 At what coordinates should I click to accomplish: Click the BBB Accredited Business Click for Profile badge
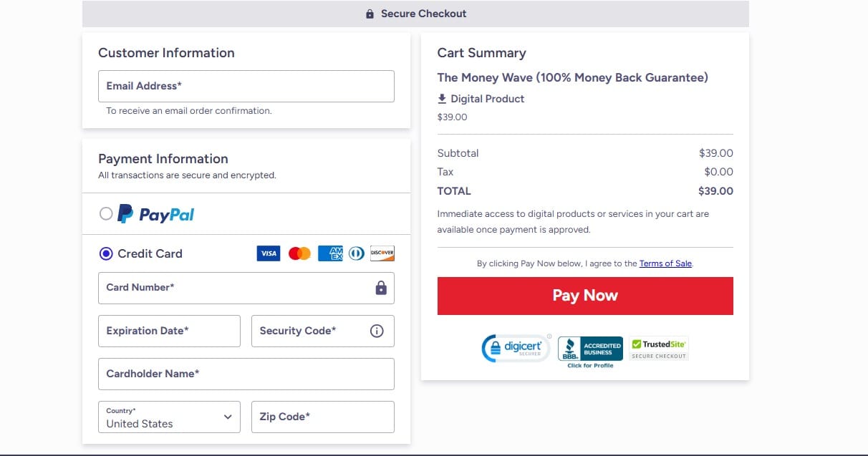coord(589,349)
